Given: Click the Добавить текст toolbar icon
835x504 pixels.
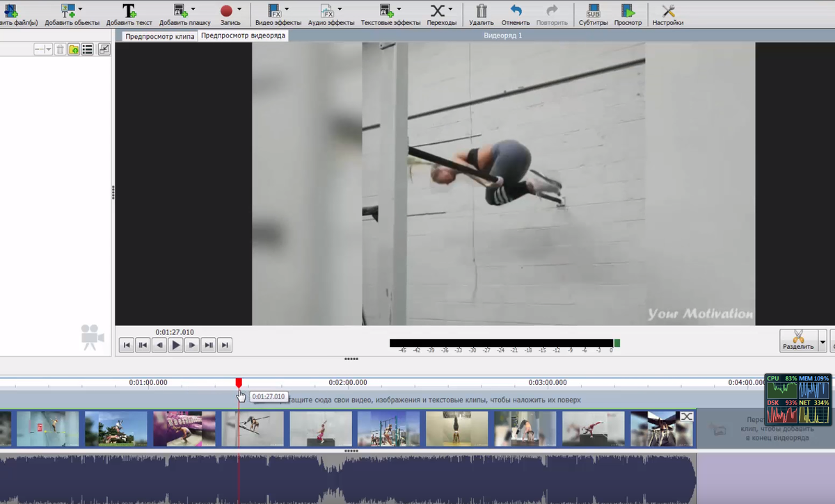Looking at the screenshot, I should click(x=129, y=11).
